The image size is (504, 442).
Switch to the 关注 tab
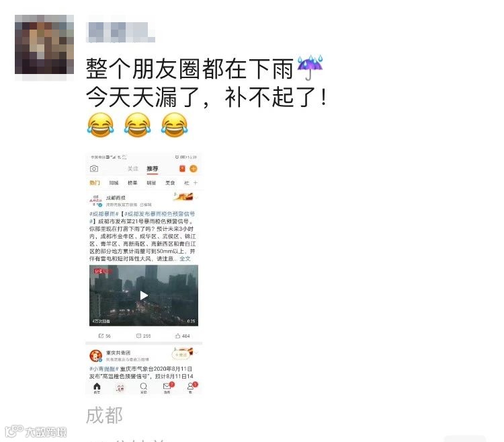click(x=133, y=169)
